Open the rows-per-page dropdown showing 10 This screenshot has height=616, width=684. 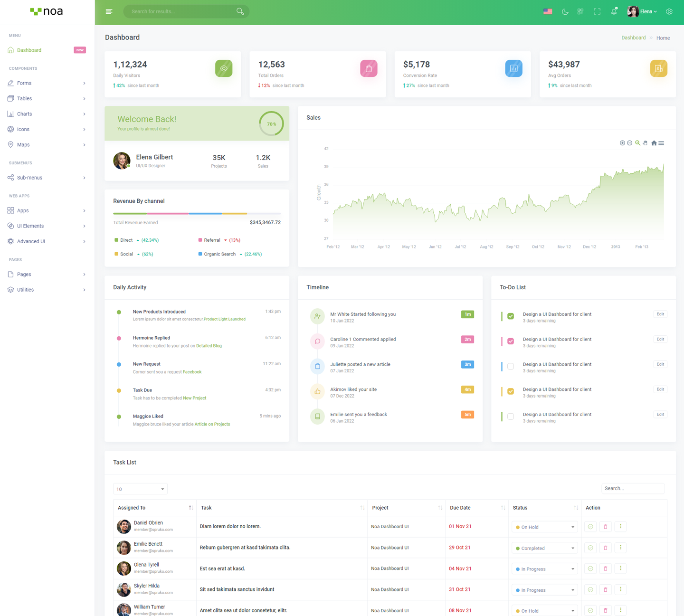(140, 489)
